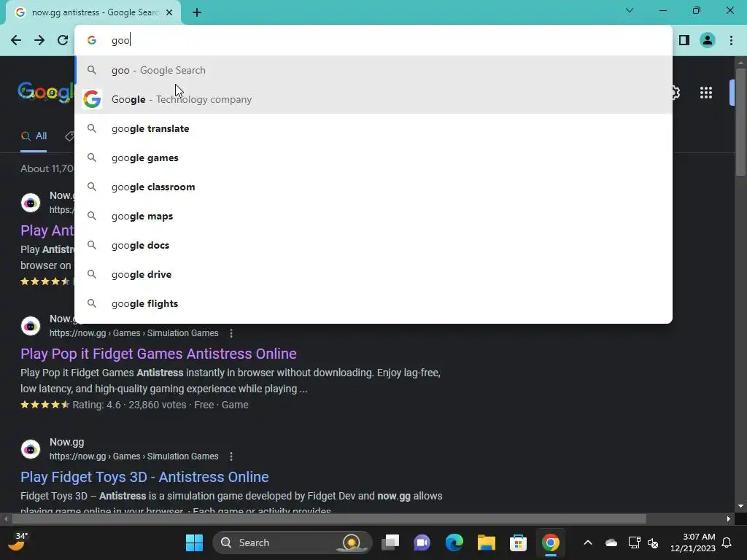Select the 'google docs' suggestion
Screen dimensions: 747x560
click(373, 245)
